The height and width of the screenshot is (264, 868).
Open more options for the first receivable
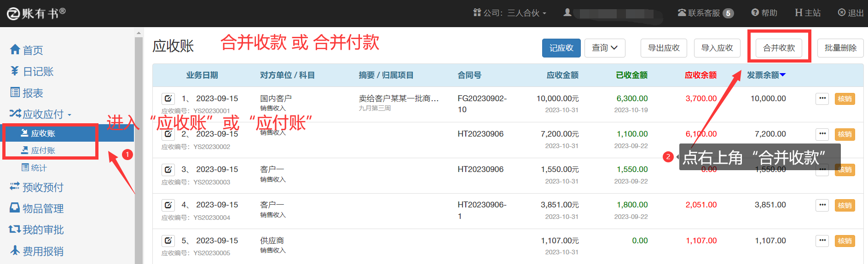pos(822,98)
